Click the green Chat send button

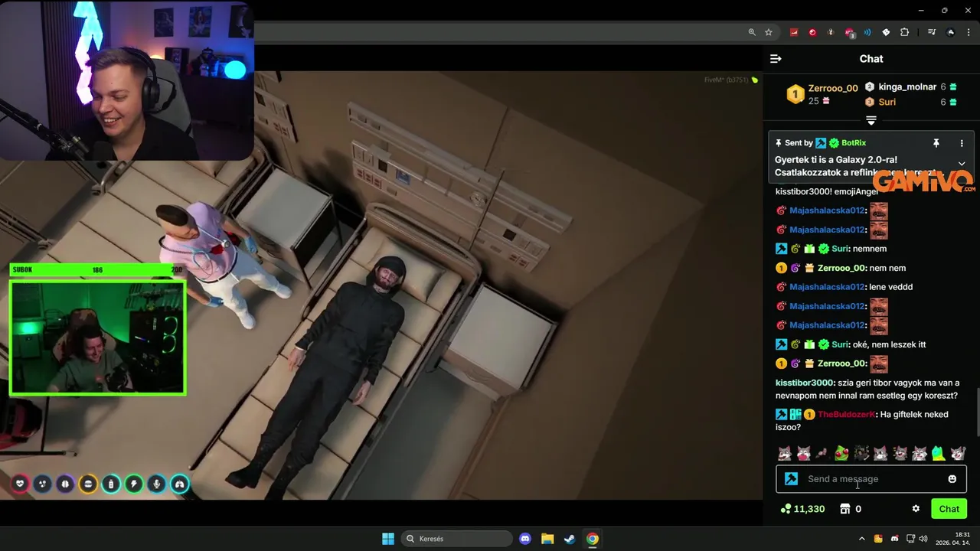(949, 509)
